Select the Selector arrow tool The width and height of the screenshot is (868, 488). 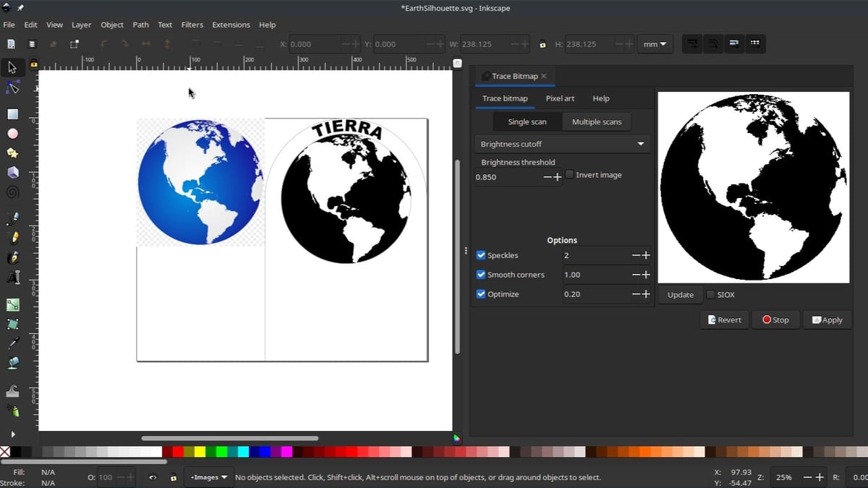12,67
